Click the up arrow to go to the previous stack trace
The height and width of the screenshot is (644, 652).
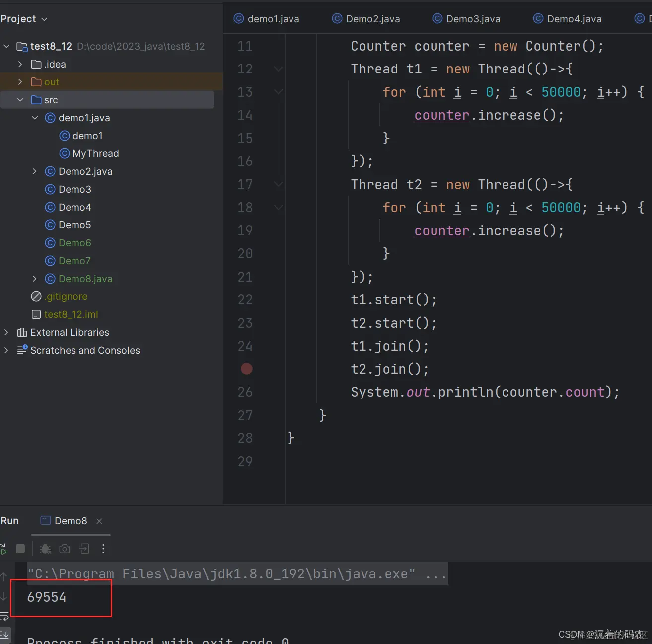click(x=4, y=576)
